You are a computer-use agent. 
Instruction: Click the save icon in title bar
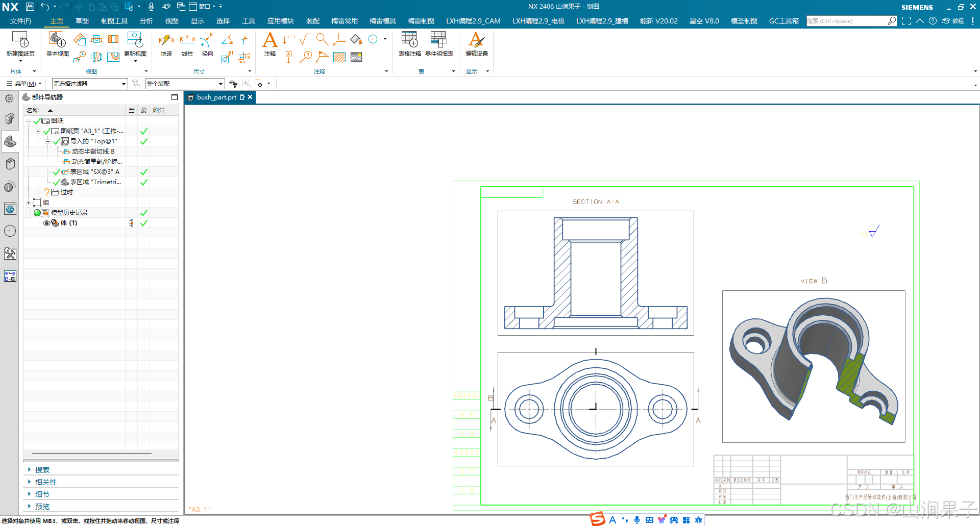(30, 7)
